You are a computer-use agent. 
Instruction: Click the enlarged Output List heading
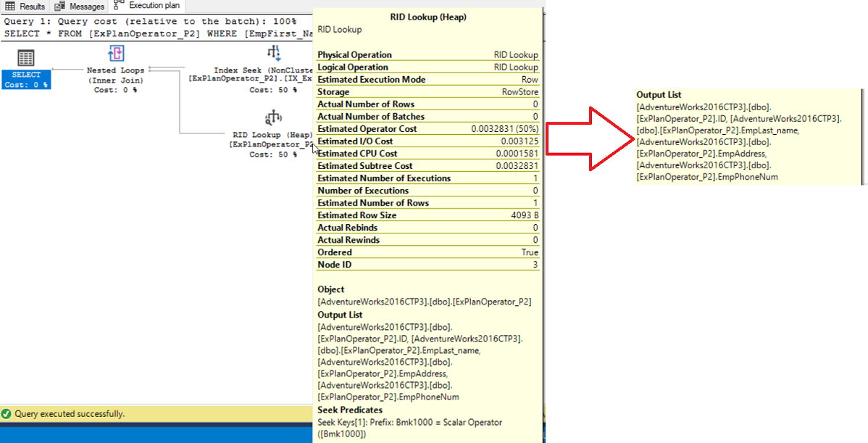click(x=659, y=95)
